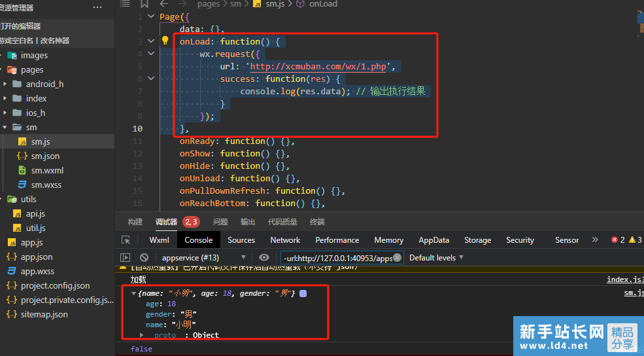Toggle the bookmark icon in editor toolbar
The image size is (644, 356).
144,4
